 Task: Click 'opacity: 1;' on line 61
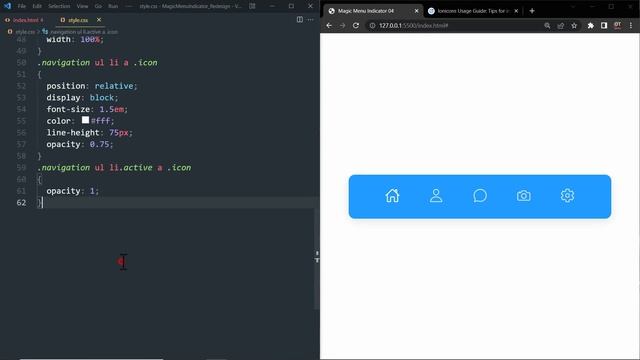(x=72, y=191)
